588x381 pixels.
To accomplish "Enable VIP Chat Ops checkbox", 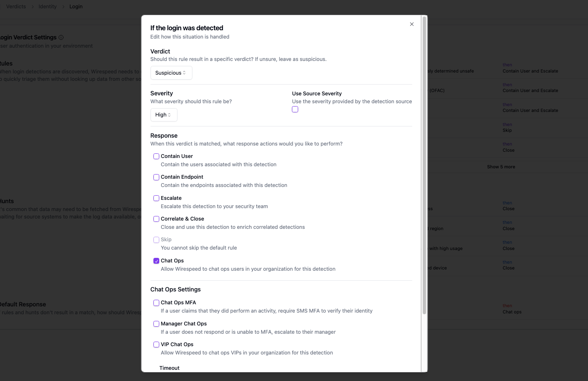I will click(156, 345).
